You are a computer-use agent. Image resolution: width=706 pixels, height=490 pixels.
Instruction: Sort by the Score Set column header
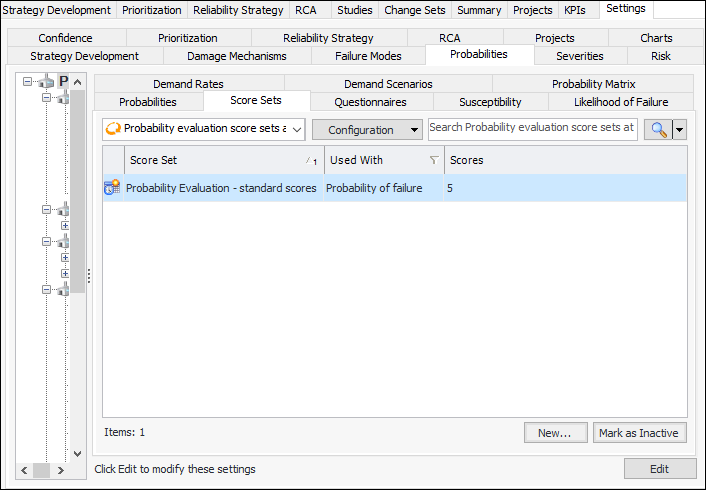point(224,160)
